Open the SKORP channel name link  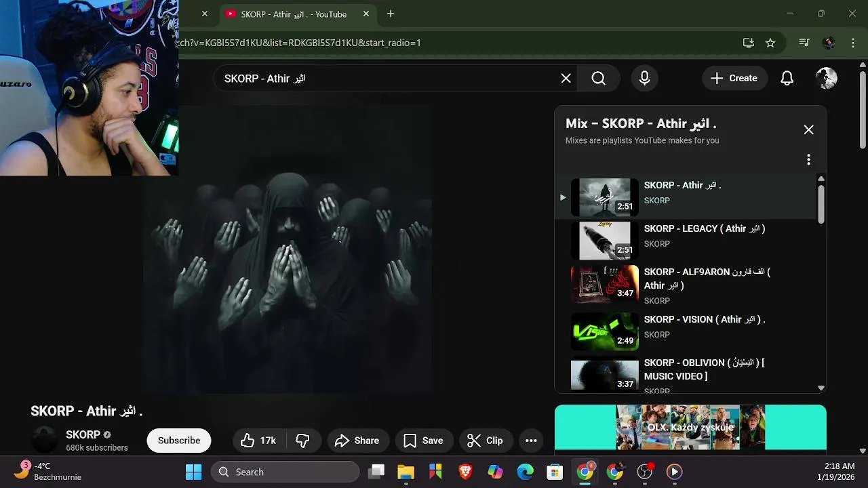83,434
